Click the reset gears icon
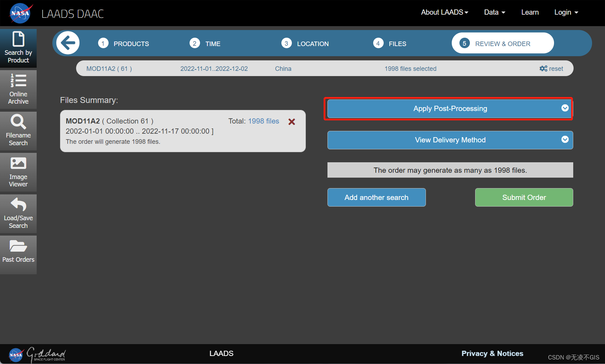Viewport: 605px width, 364px height. pos(543,68)
